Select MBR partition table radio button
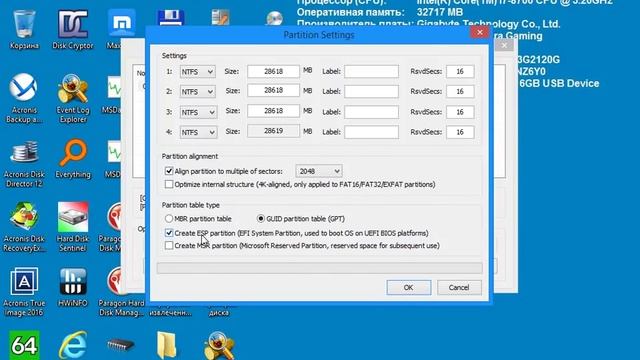Viewport: 640px width, 360px height. coord(169,218)
